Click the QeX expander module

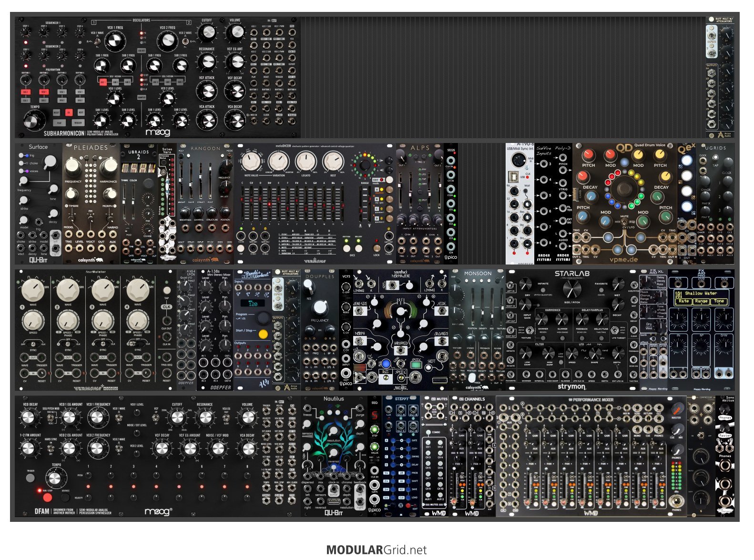pyautogui.click(x=687, y=204)
